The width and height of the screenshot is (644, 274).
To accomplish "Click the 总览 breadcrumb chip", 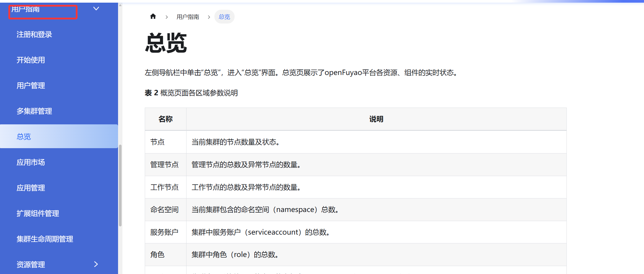I will coord(224,17).
